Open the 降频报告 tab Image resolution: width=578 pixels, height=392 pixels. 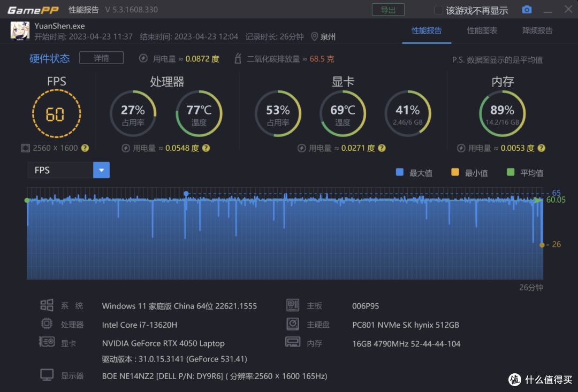pos(537,30)
